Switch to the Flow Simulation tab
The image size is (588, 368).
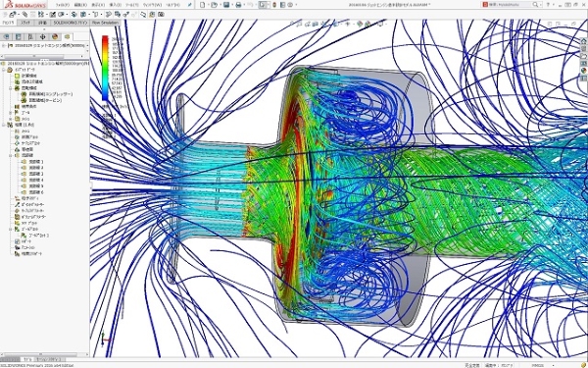105,23
